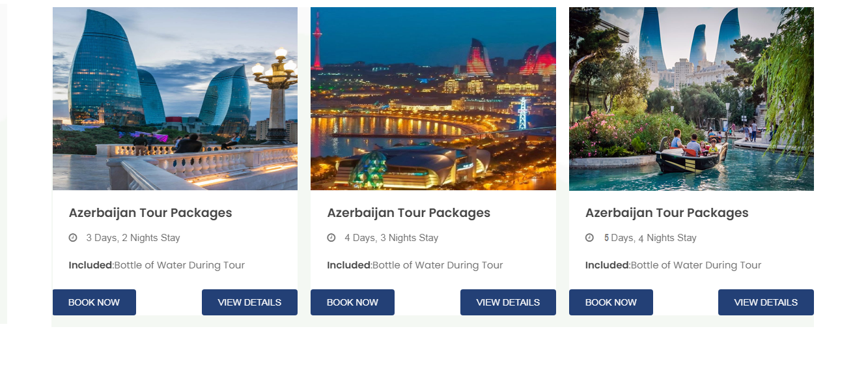
Task: Select Azerbaijan Tour Packages title of 5-day card
Action: (667, 213)
